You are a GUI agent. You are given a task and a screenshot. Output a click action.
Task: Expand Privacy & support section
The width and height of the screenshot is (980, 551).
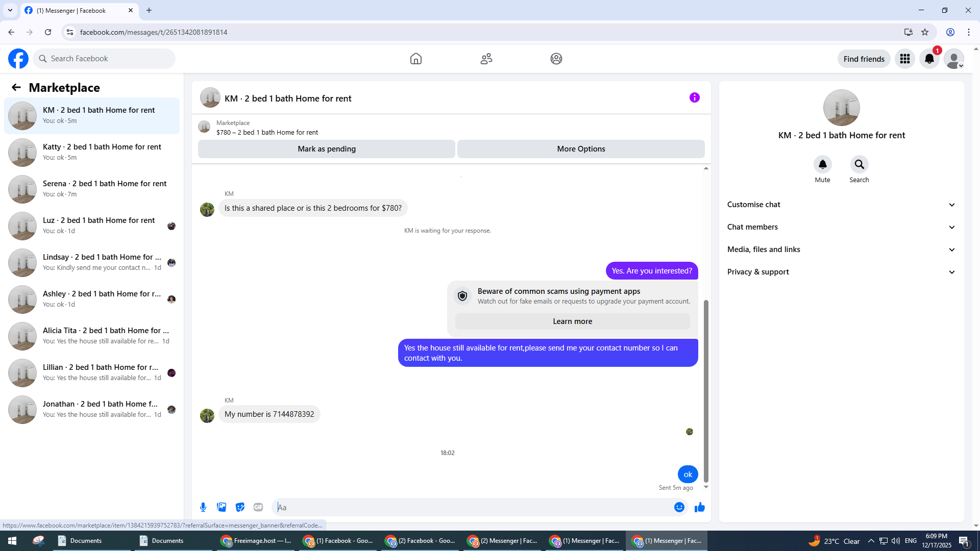click(x=841, y=272)
